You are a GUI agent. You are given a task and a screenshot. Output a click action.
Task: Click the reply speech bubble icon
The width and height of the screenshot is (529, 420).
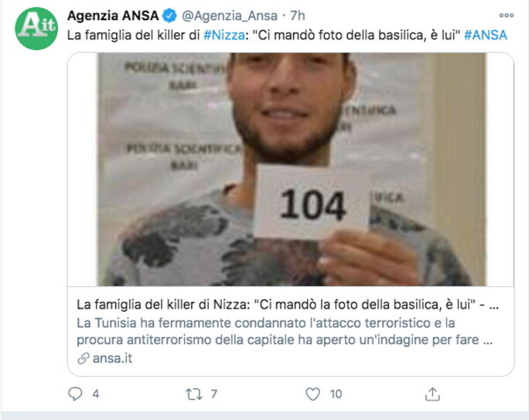coord(75,394)
